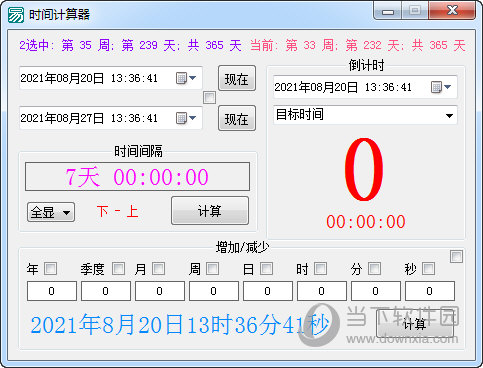483x368 pixels.
Task: Click the 倒计时 target date field
Action: (365, 87)
